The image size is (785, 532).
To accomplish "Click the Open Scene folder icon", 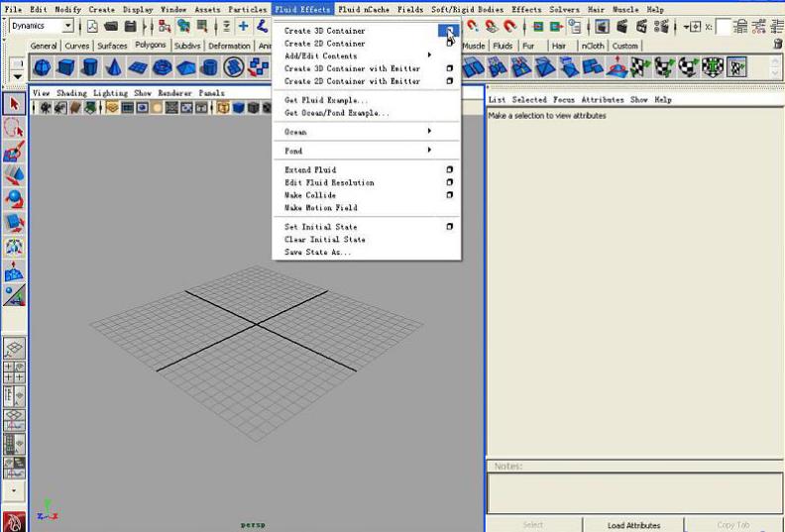I will coord(111,26).
